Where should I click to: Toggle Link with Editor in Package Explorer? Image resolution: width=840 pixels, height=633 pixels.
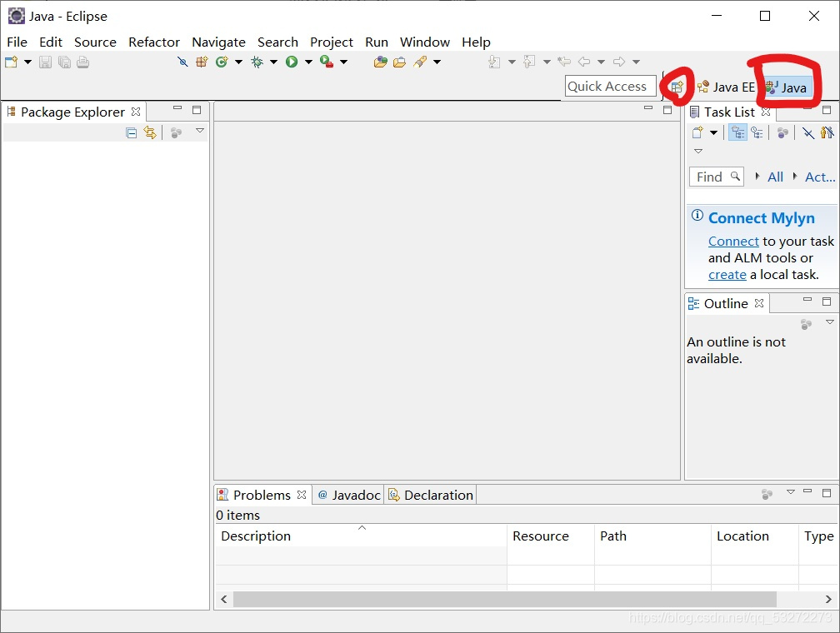tap(150, 132)
